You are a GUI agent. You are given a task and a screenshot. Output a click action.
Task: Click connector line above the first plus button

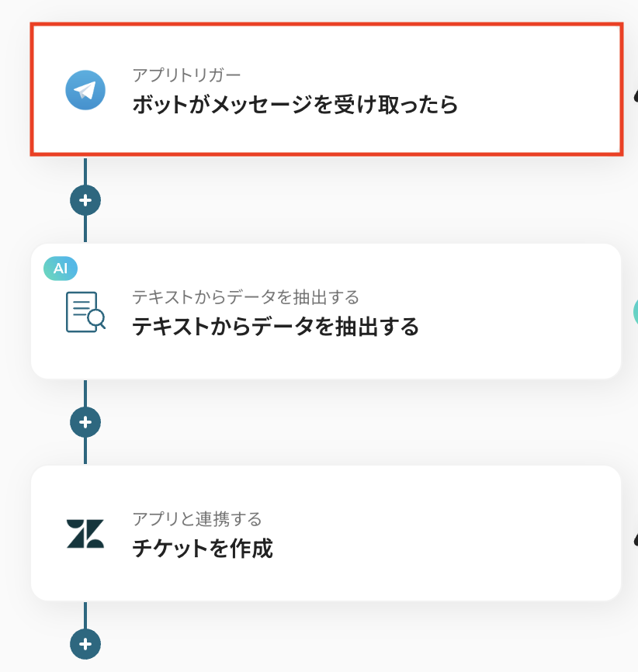click(85, 169)
